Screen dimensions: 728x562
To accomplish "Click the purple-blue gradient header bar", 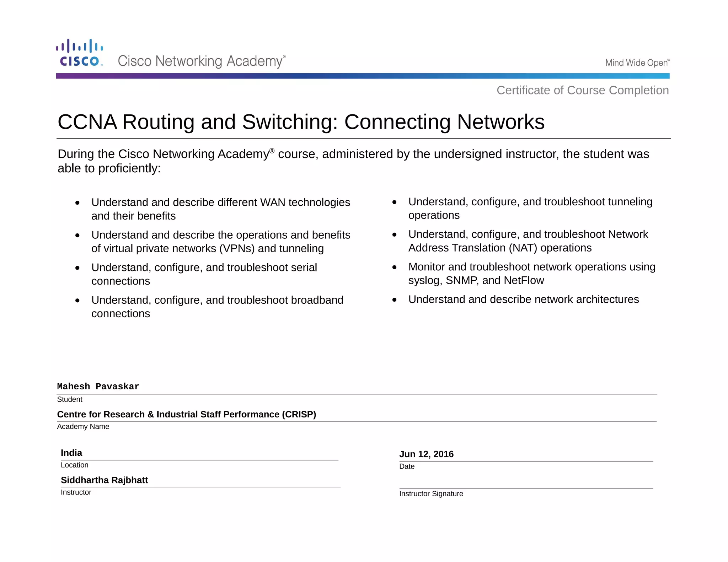I will 363,76.
